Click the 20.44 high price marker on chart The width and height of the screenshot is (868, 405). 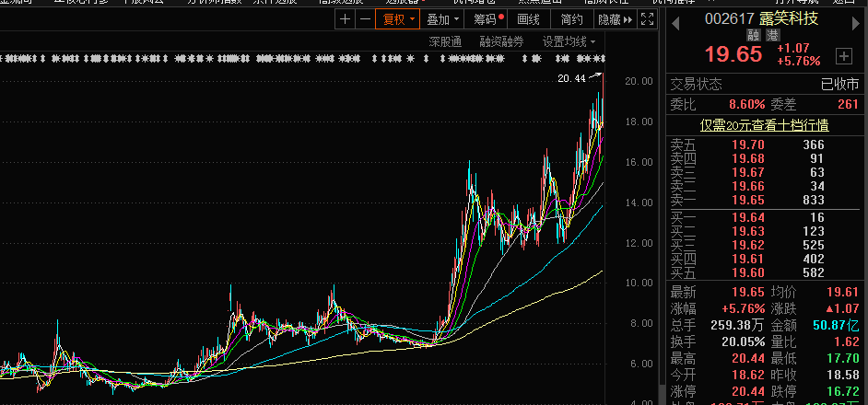[x=572, y=79]
